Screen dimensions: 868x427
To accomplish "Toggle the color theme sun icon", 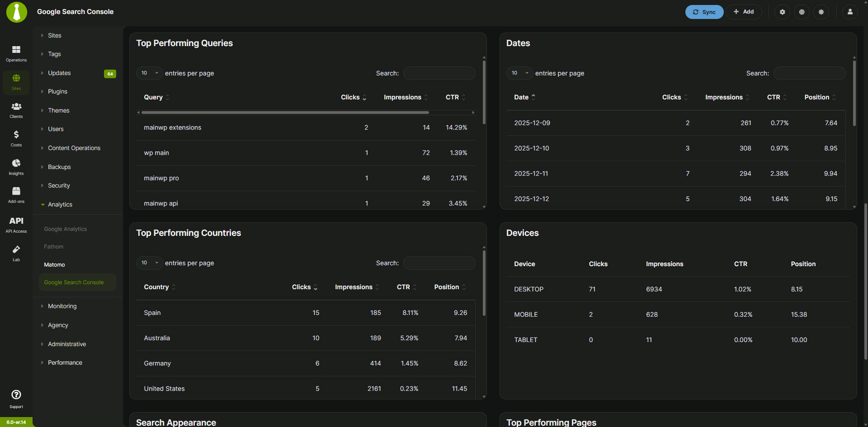I will click(x=821, y=12).
